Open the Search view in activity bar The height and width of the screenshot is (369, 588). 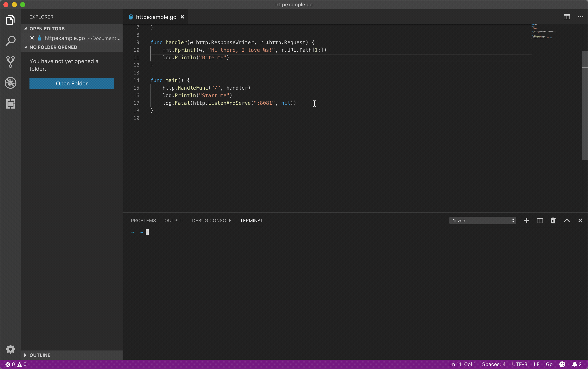(11, 41)
